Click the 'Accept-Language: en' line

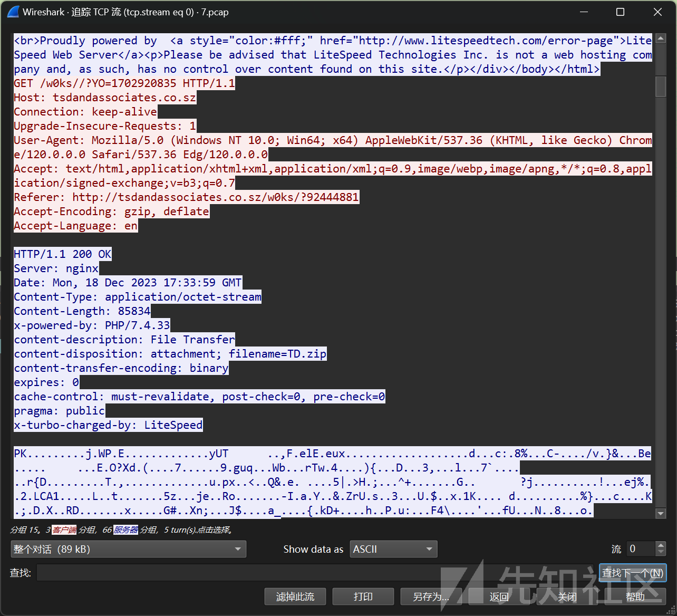click(x=76, y=226)
